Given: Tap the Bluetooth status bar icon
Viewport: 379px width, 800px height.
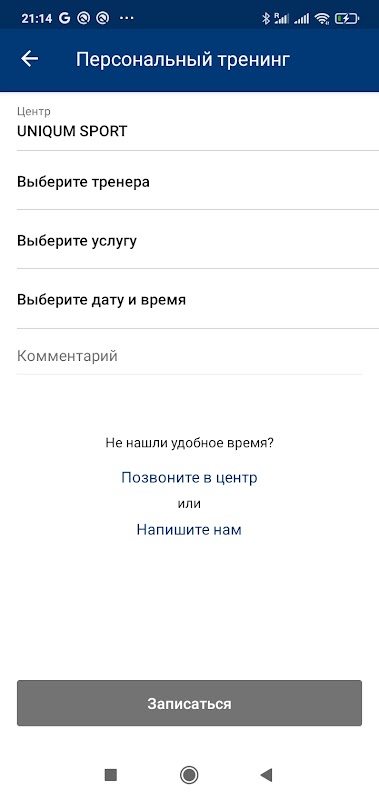Looking at the screenshot, I should point(265,18).
